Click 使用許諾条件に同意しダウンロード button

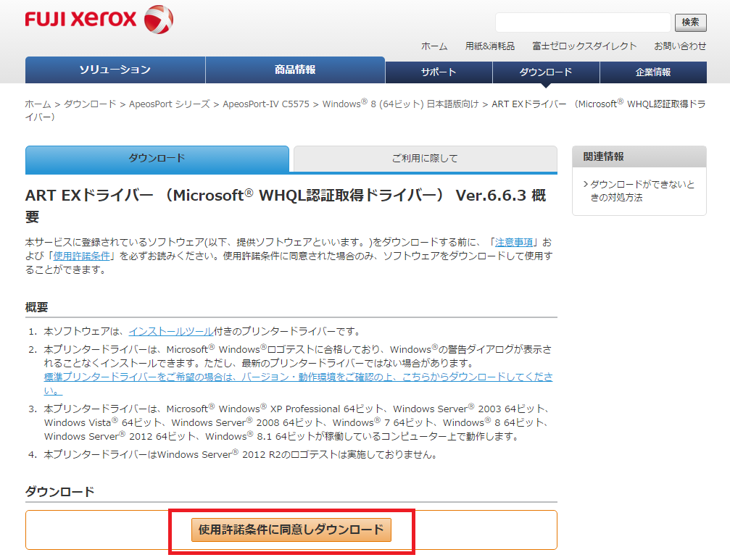click(x=291, y=530)
